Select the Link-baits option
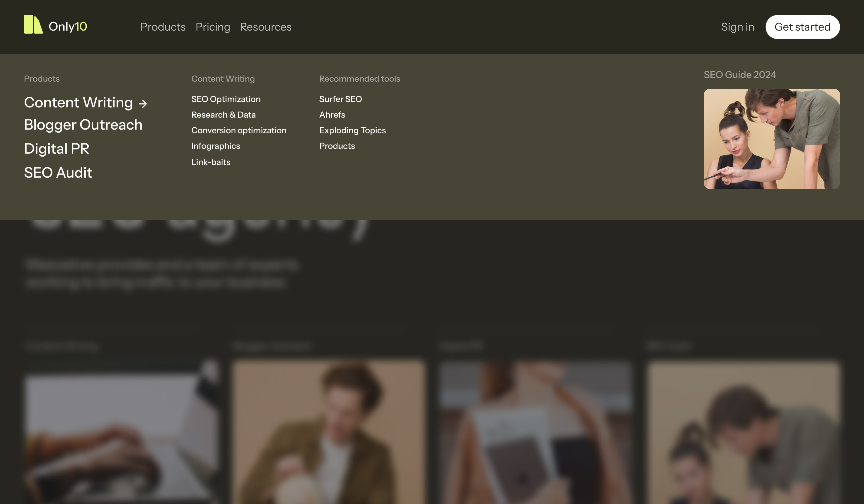864x504 pixels. tap(211, 162)
